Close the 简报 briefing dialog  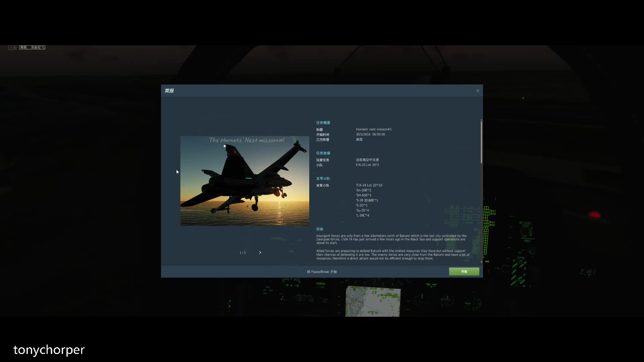(478, 91)
